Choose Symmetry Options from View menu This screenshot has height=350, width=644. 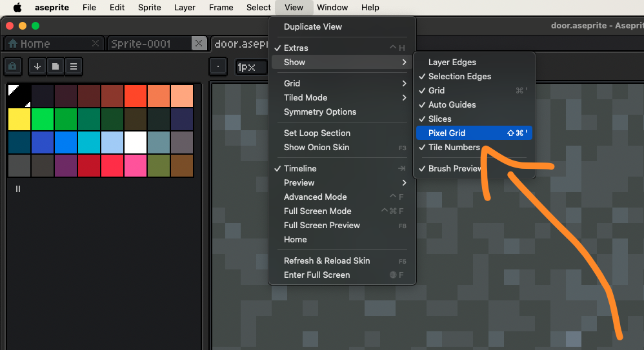click(320, 112)
